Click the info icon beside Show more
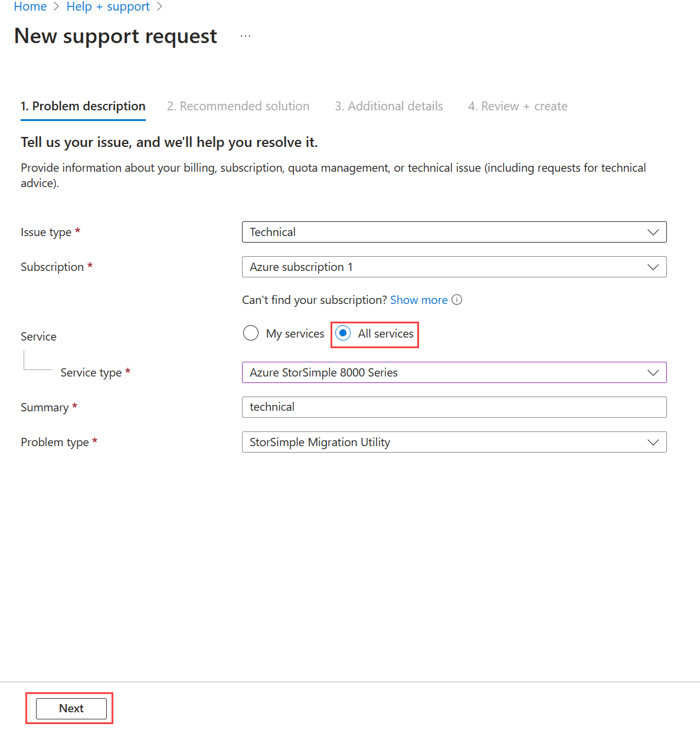The image size is (700, 730). [457, 300]
